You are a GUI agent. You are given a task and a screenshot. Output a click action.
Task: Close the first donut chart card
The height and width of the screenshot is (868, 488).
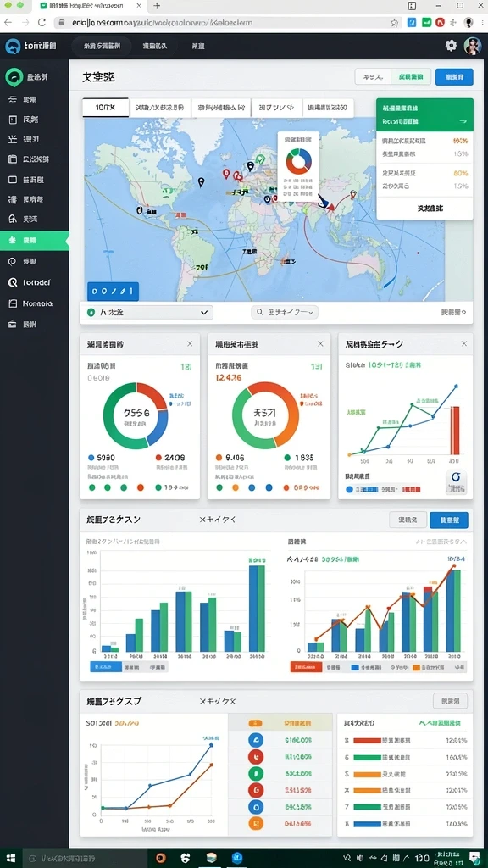click(190, 344)
